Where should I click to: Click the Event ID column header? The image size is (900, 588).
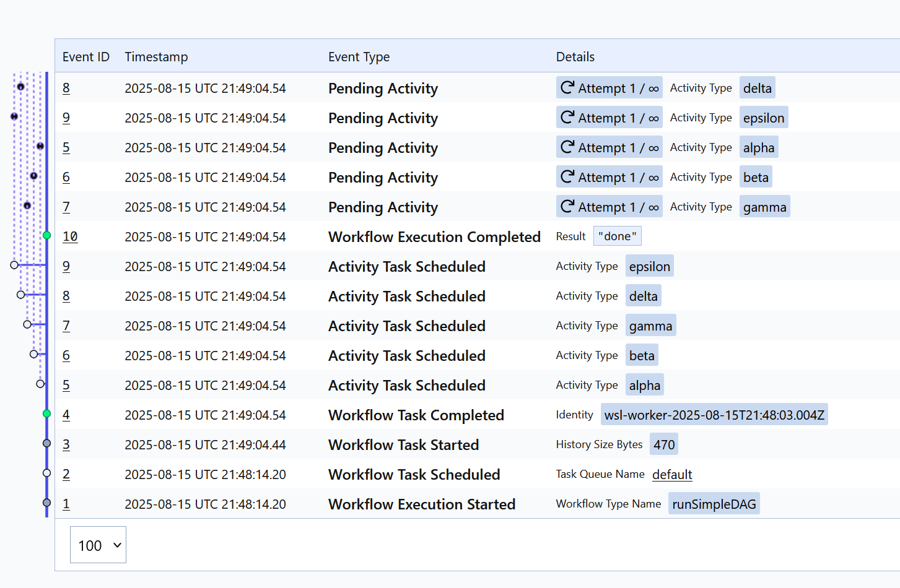pos(86,57)
